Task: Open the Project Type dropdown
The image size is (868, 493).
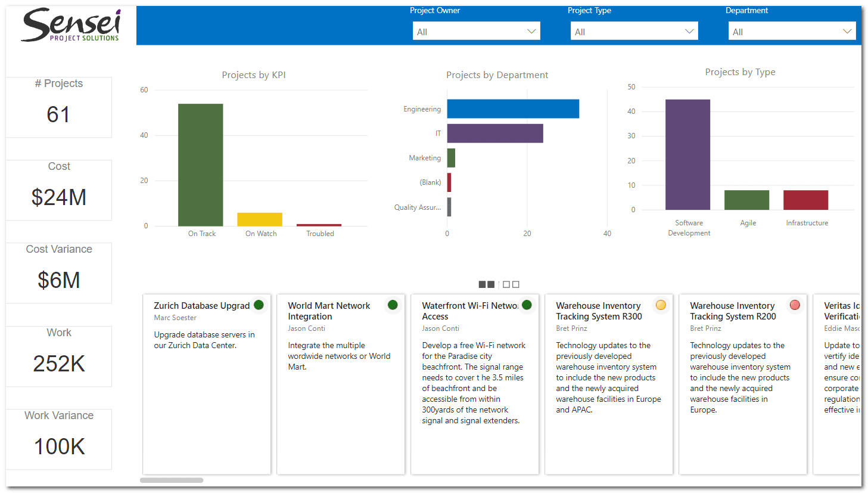Action: [634, 31]
